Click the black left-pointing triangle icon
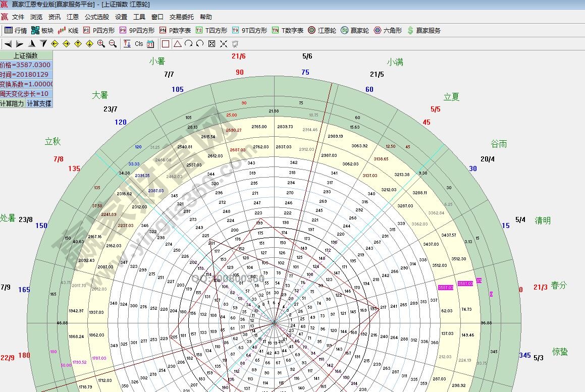This screenshot has width=585, height=392. click(8, 44)
